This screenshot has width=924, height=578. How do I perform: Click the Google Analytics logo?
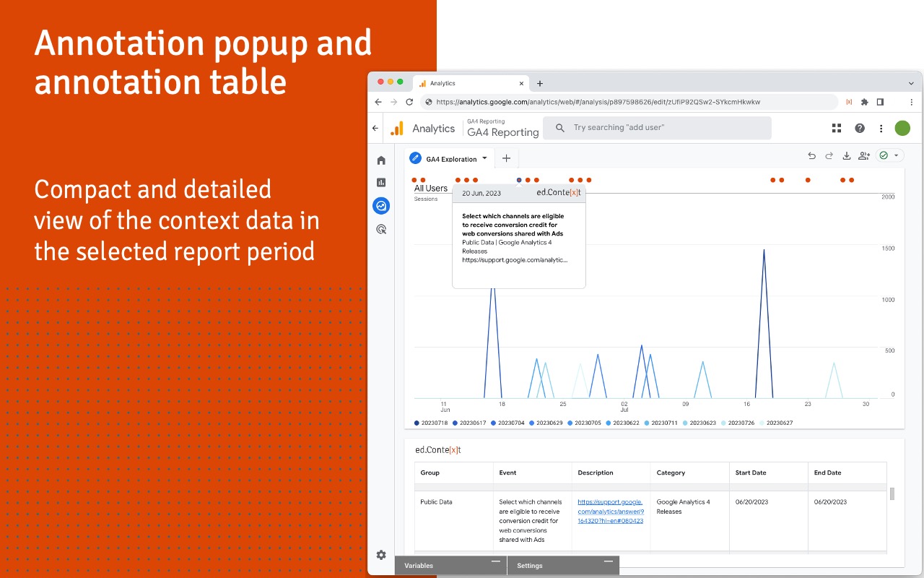397,129
